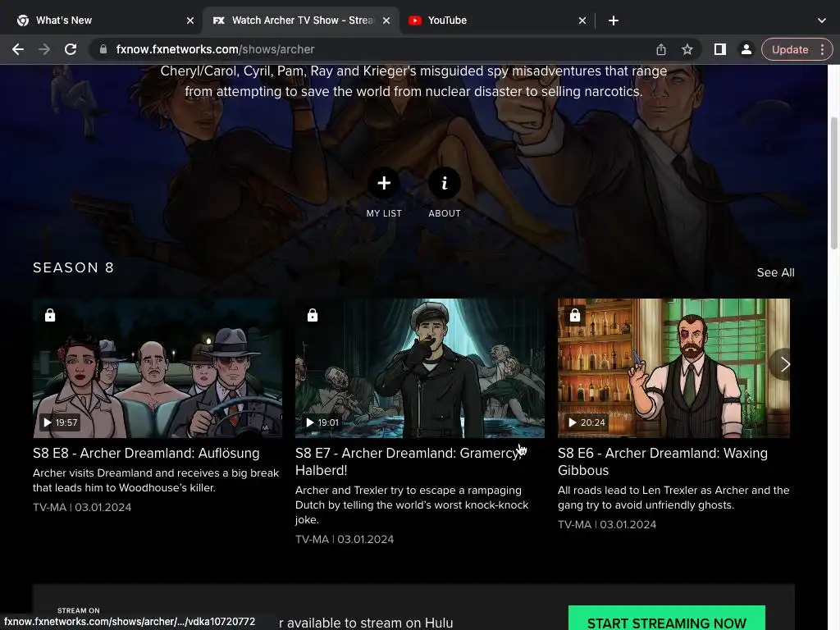This screenshot has height=630, width=840.
Task: Switch to the YouTube tab
Action: click(x=496, y=21)
